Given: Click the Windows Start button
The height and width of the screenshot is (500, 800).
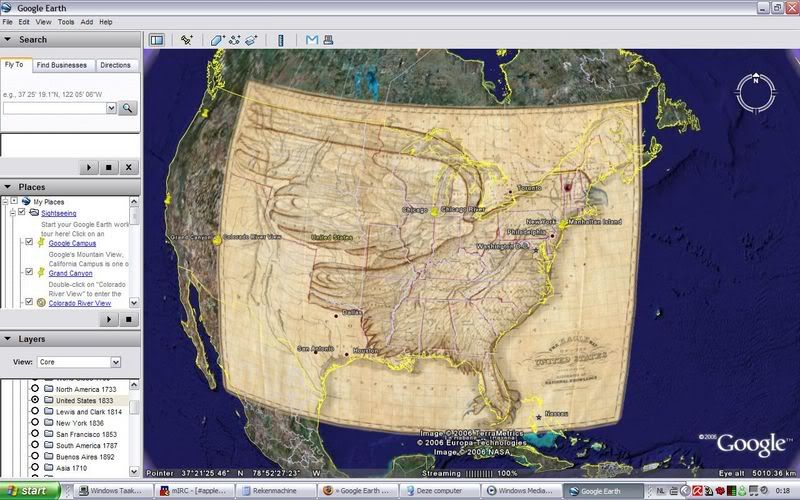Looking at the screenshot, I should [30, 491].
